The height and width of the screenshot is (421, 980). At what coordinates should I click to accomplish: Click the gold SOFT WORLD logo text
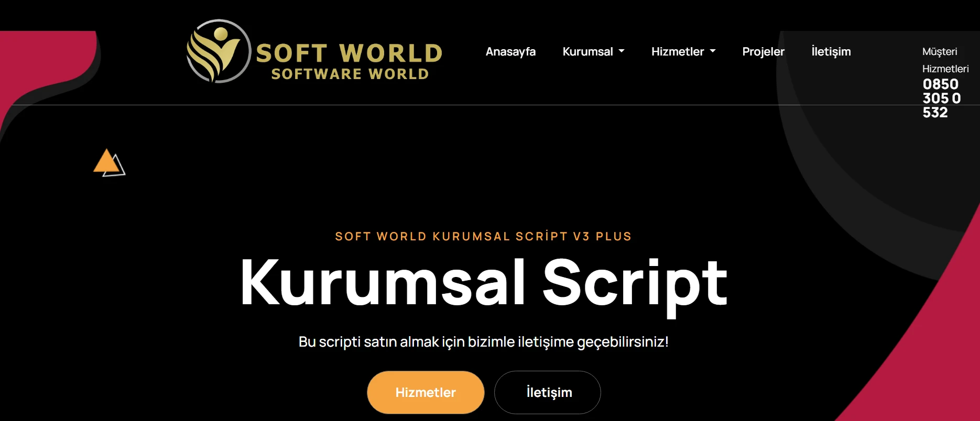coord(349,53)
